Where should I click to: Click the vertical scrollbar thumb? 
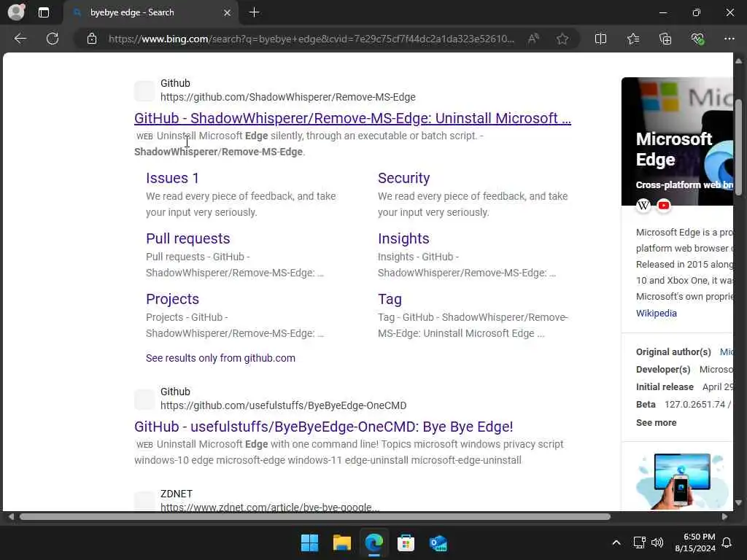pyautogui.click(x=738, y=147)
